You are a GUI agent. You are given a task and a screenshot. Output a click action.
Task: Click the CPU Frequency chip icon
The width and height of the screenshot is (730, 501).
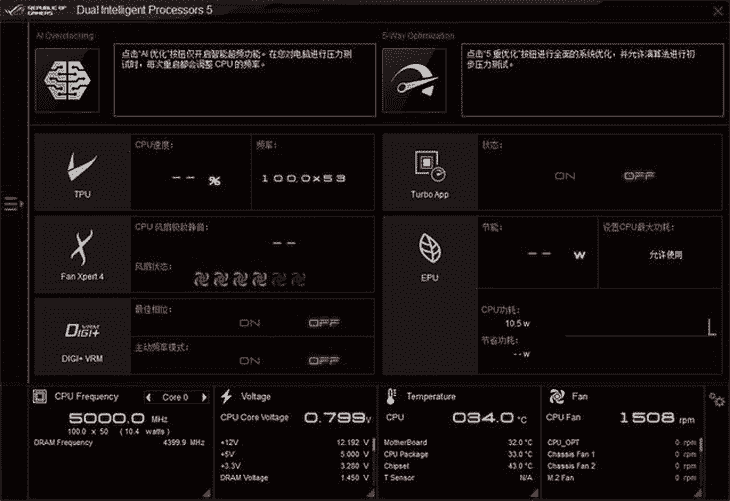point(40,397)
